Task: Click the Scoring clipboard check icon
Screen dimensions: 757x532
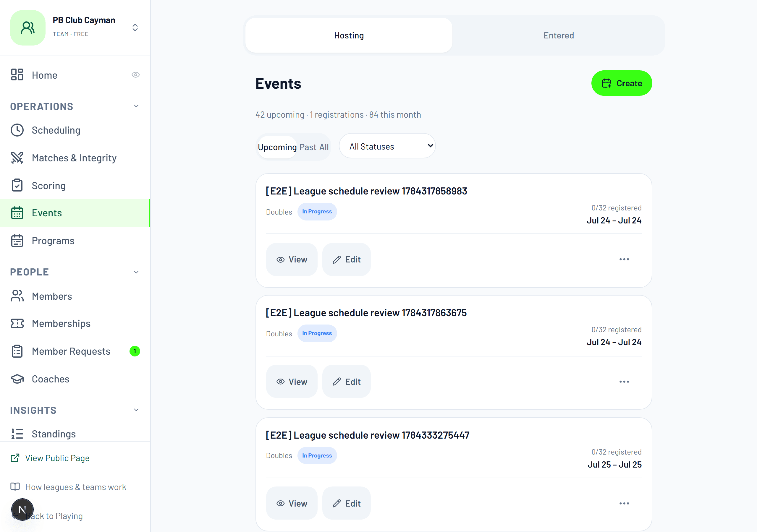Action: coord(17,185)
